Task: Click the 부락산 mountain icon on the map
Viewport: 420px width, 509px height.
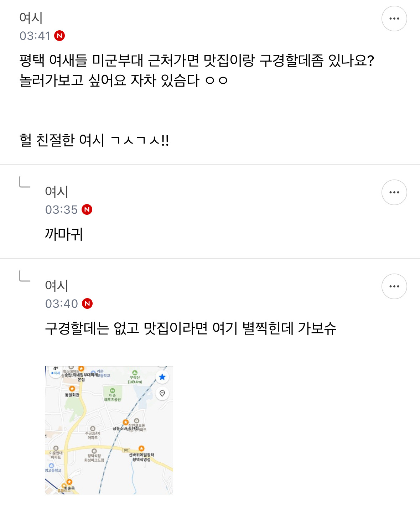Action: pyautogui.click(x=135, y=373)
